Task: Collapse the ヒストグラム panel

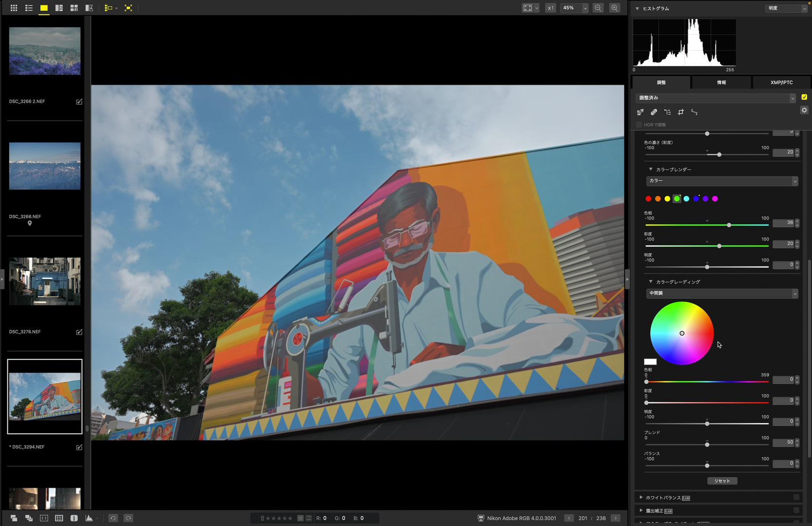Action: click(x=637, y=8)
